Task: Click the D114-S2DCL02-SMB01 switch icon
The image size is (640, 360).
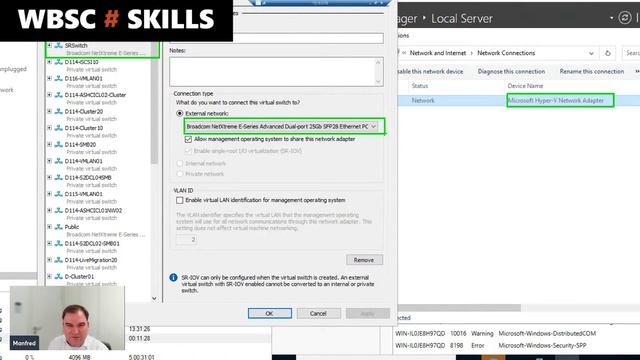Action: click(58, 243)
